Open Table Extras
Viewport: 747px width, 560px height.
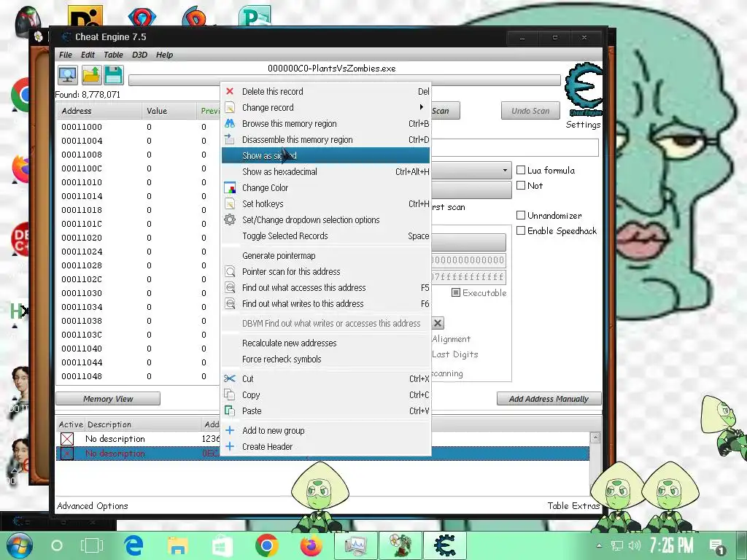(573, 506)
